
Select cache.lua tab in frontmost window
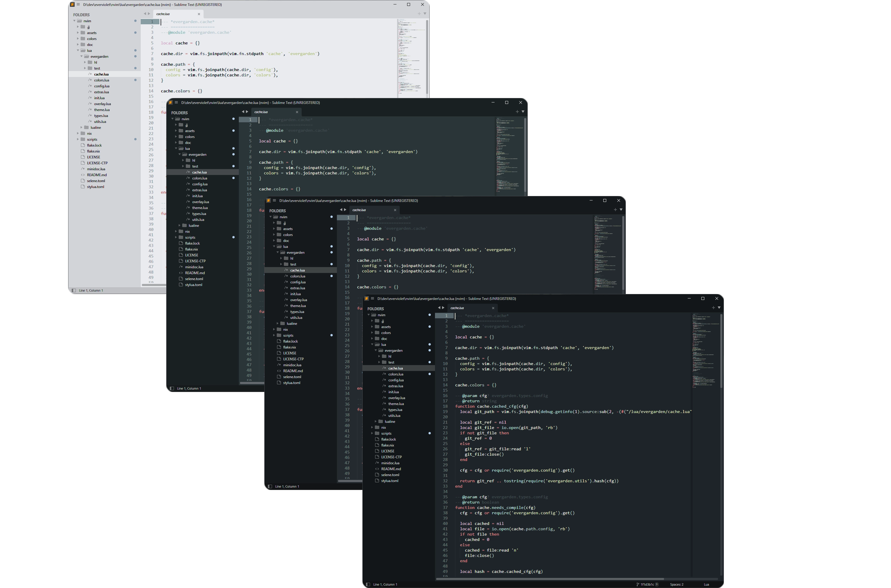click(457, 308)
